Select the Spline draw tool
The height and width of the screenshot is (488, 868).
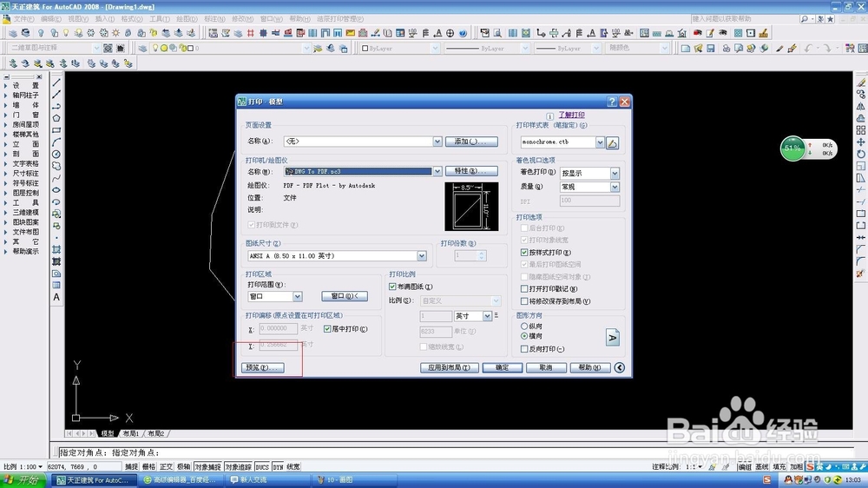coord(56,178)
